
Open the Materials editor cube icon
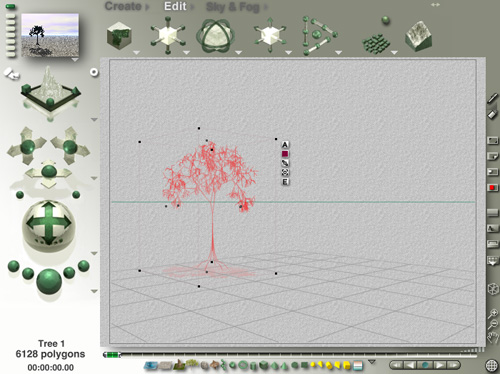tap(119, 36)
